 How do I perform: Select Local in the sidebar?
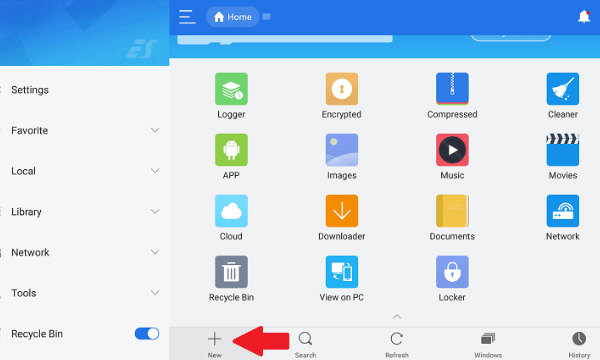click(23, 171)
